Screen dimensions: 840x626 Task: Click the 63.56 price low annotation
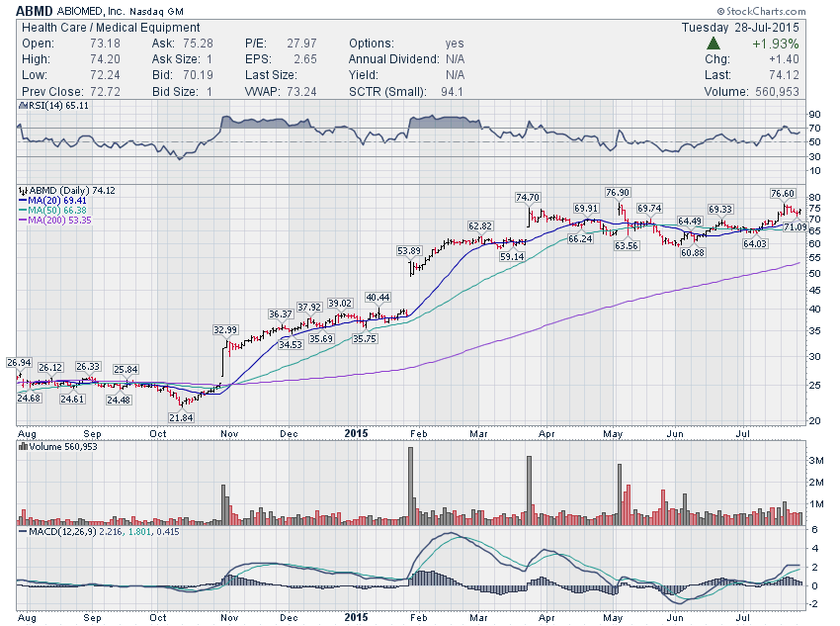point(627,246)
